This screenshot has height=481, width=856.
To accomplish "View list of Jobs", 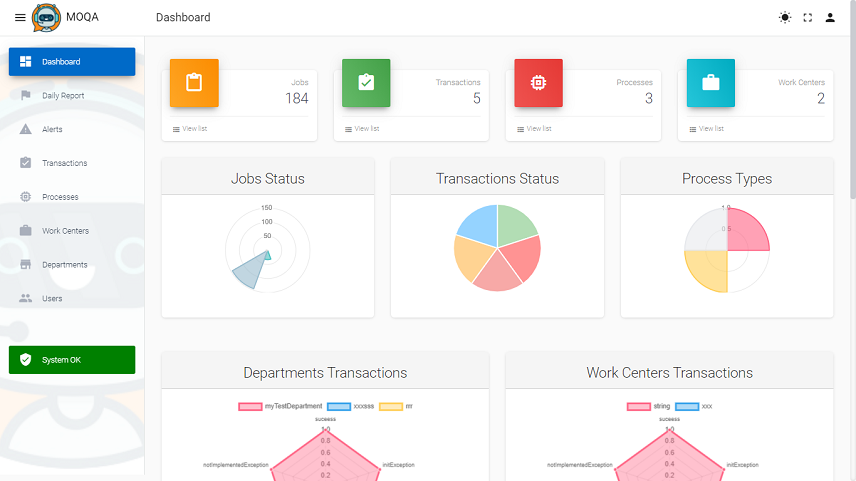I will coord(190,129).
